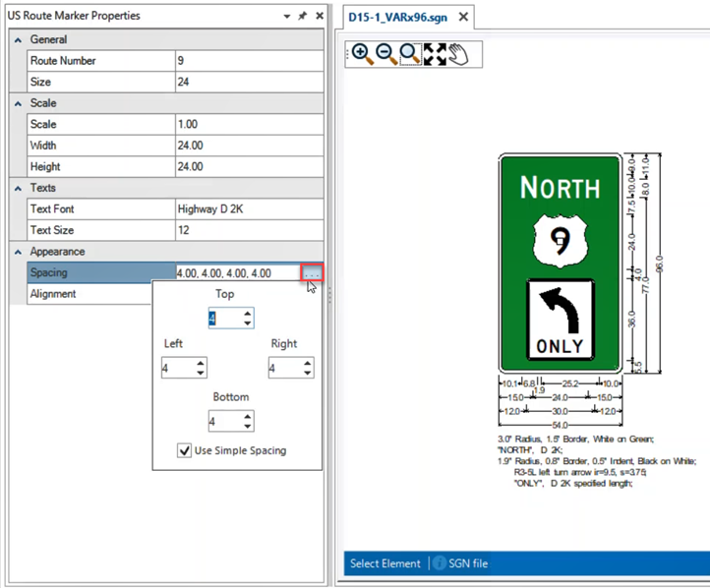Collapse the Appearance section

coord(17,252)
